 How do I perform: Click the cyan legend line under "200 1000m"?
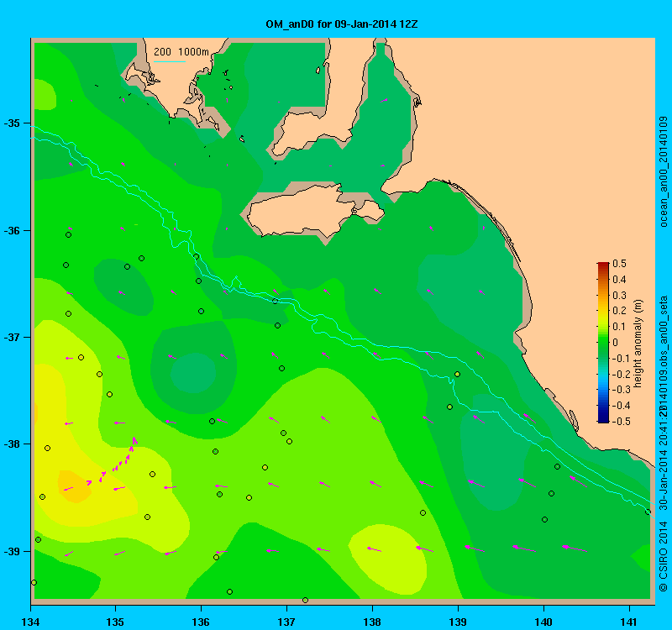point(170,61)
